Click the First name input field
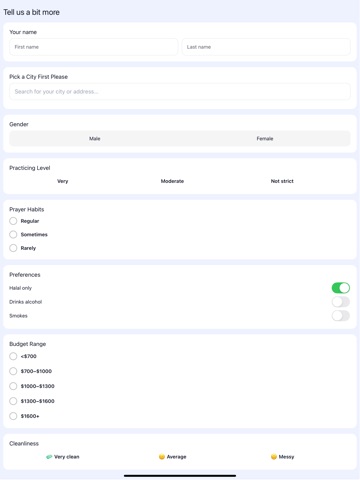 [x=94, y=47]
